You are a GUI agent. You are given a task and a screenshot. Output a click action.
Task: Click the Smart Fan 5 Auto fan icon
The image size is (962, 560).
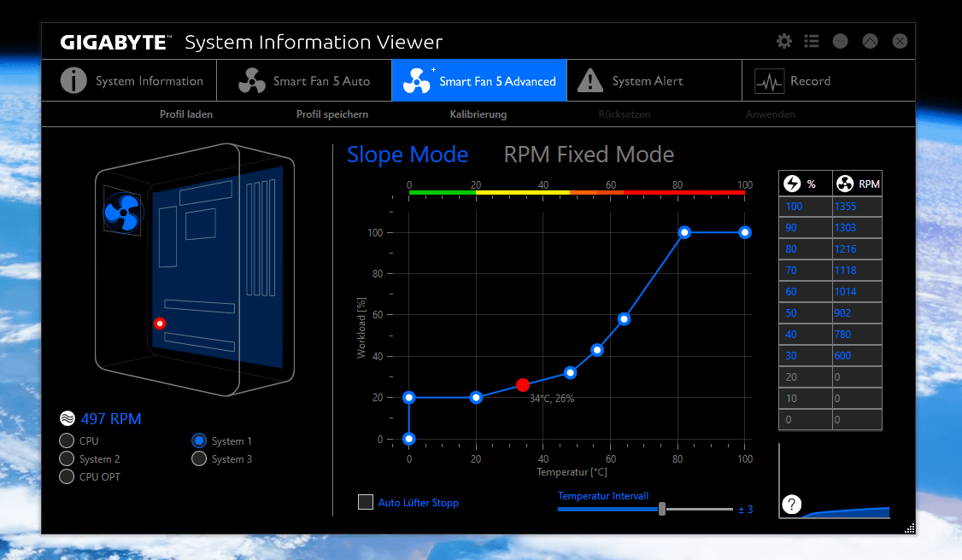click(251, 80)
